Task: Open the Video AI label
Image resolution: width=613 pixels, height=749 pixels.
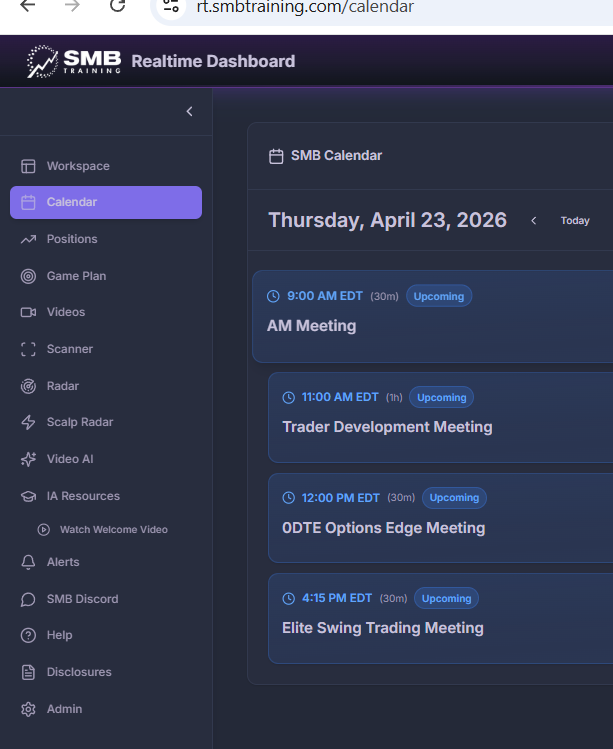Action: [x=70, y=459]
